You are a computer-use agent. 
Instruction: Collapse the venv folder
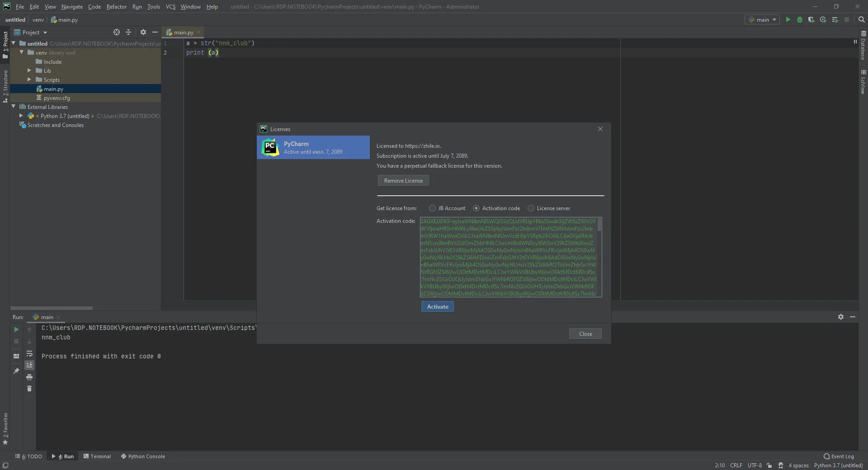click(21, 52)
